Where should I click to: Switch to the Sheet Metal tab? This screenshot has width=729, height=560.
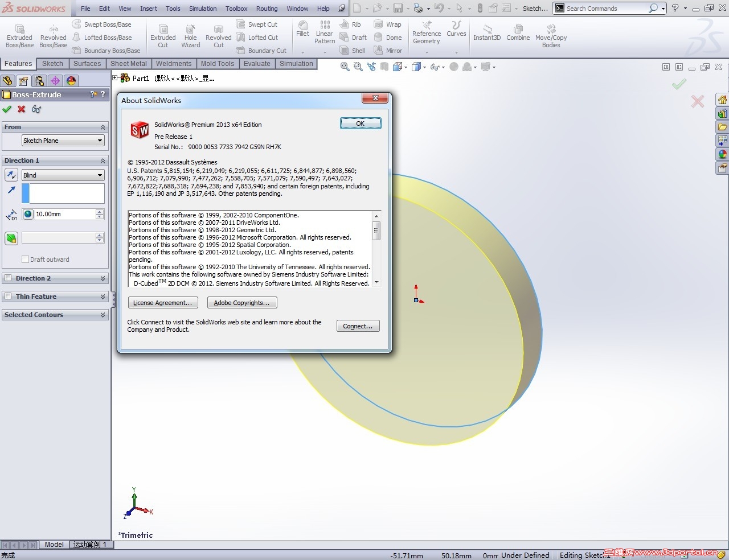(129, 64)
